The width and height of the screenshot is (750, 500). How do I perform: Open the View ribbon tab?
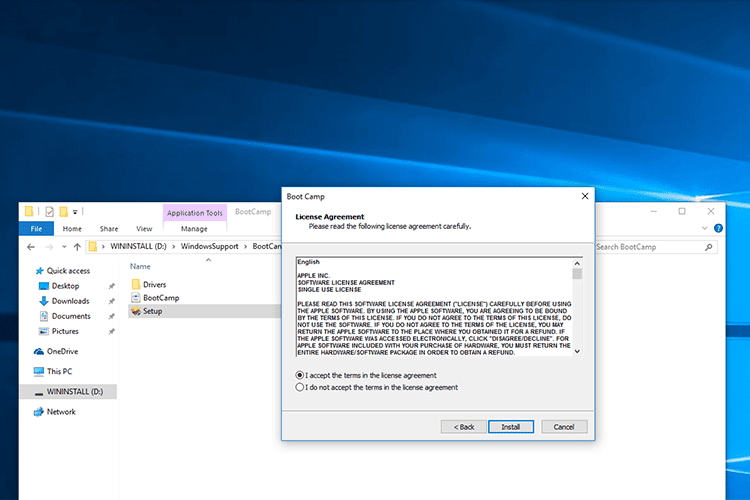144,229
